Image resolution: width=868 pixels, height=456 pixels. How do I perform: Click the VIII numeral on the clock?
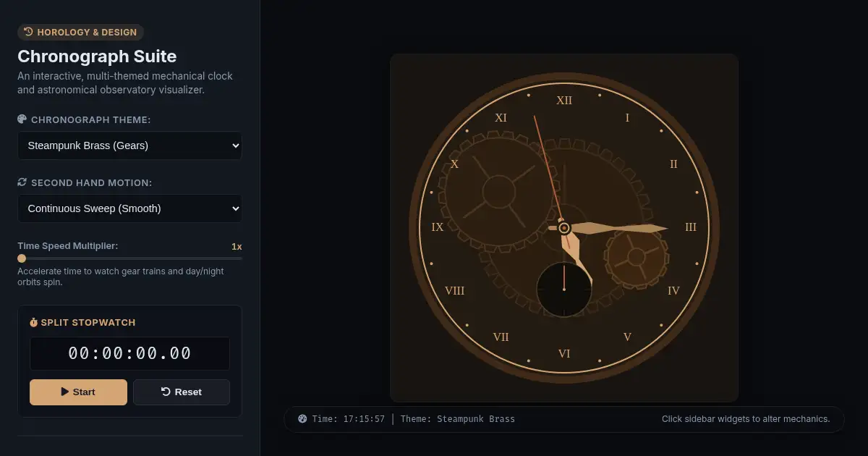[x=454, y=291]
